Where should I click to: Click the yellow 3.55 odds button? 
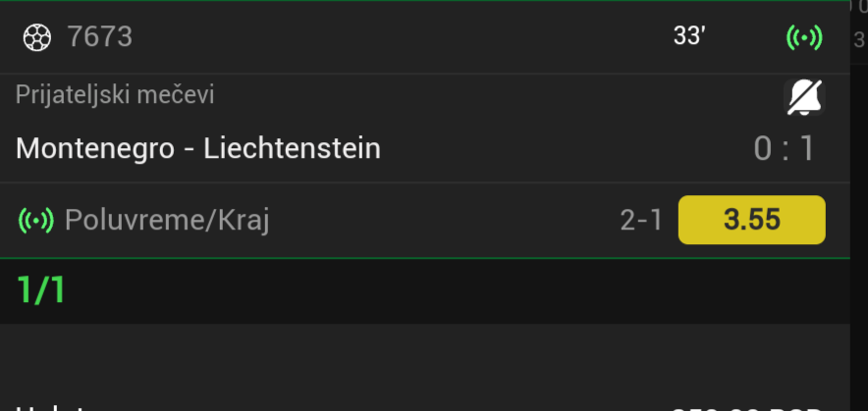click(x=751, y=220)
